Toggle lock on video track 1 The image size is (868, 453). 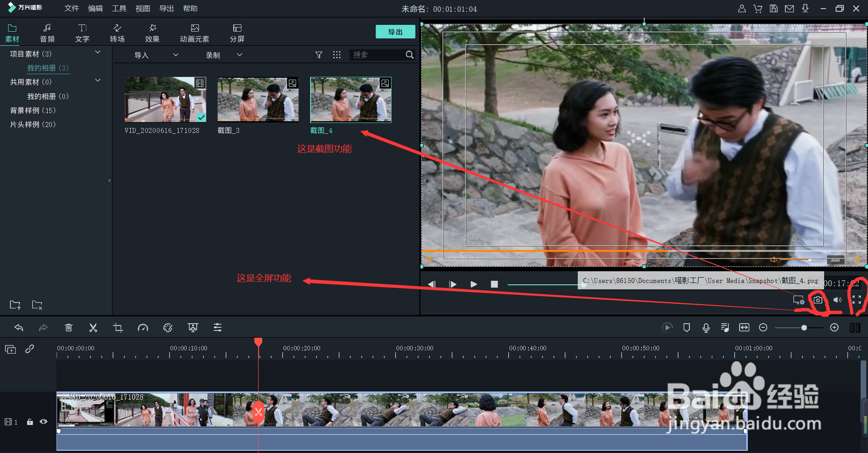tap(30, 422)
